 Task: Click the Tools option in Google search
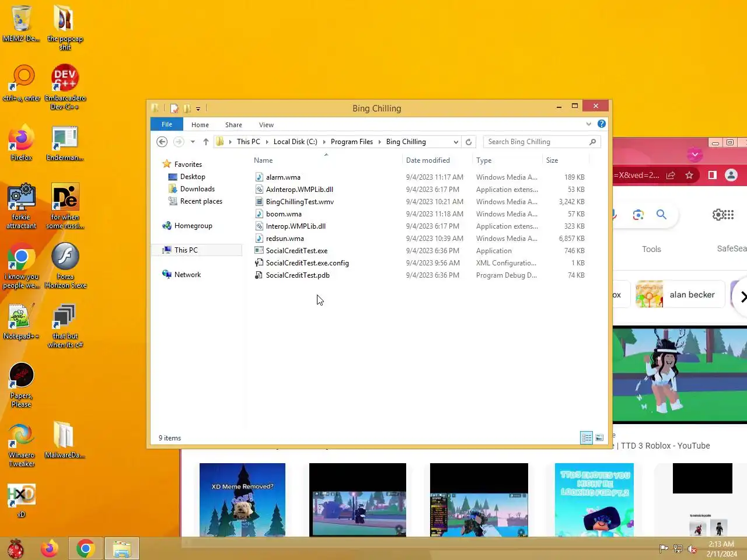pos(651,249)
